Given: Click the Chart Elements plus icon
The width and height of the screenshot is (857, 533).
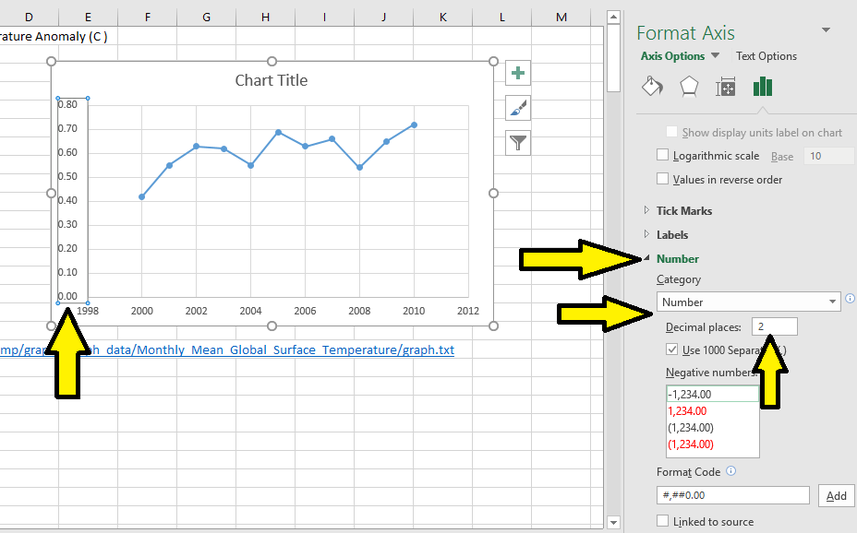Looking at the screenshot, I should 517,73.
